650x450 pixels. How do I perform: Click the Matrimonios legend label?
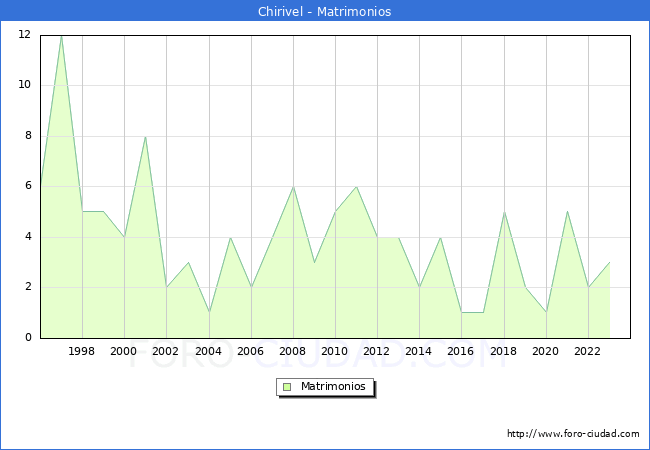[x=333, y=386]
